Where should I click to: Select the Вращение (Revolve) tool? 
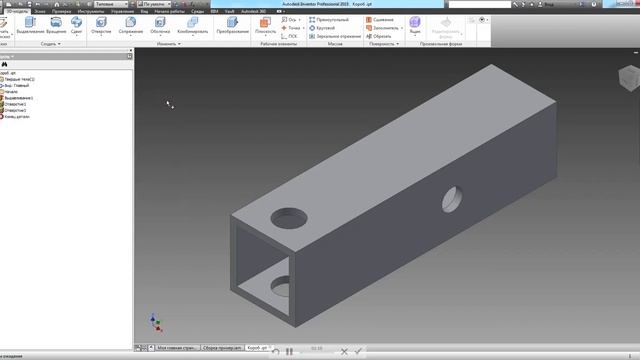56,25
